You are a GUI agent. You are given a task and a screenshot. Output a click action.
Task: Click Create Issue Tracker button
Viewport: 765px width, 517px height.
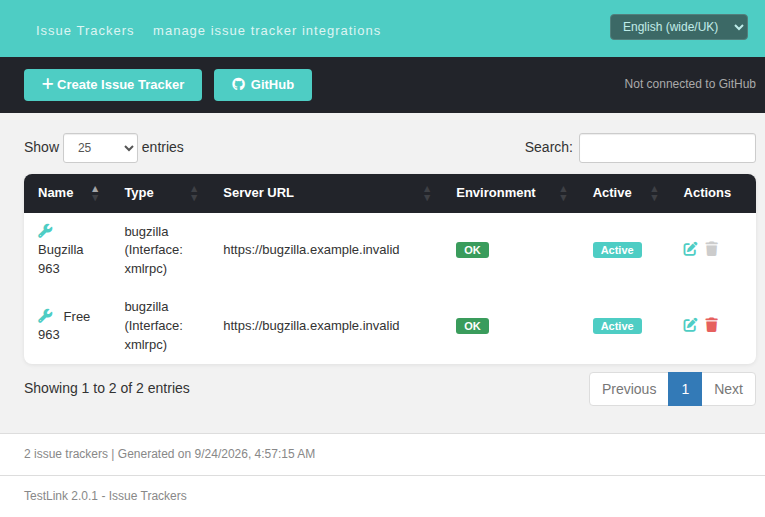pos(113,85)
